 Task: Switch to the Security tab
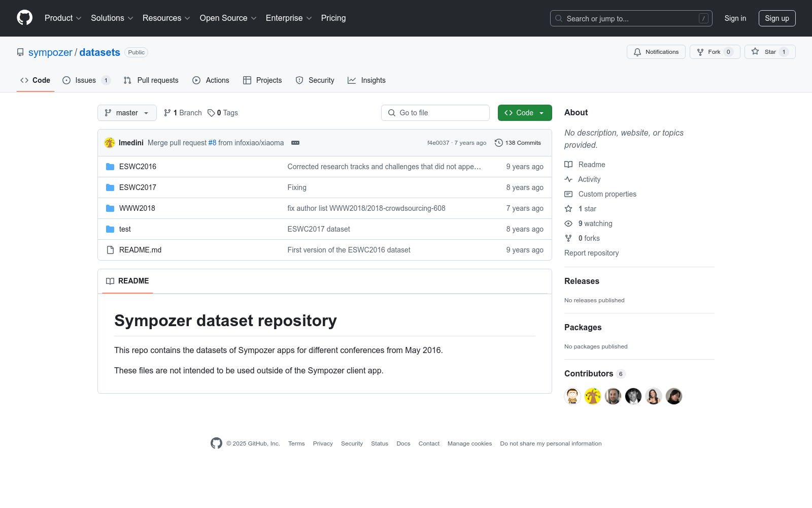pyautogui.click(x=315, y=80)
